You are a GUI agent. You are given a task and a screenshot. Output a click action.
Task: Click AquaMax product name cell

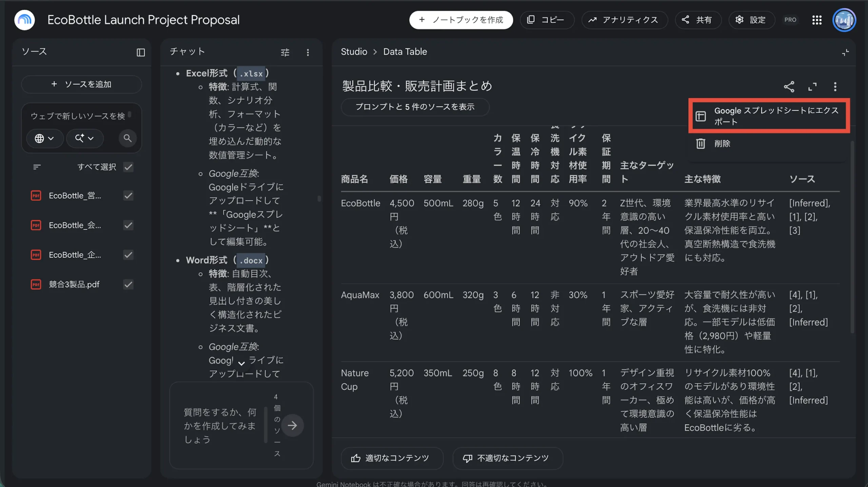tap(360, 295)
